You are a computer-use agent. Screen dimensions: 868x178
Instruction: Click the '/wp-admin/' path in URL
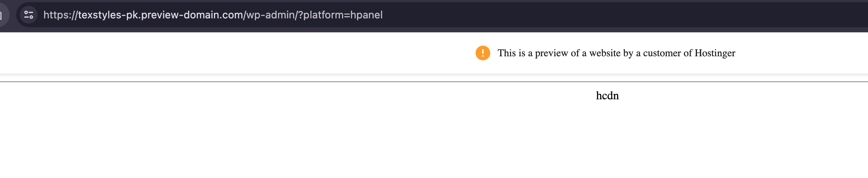click(x=271, y=15)
